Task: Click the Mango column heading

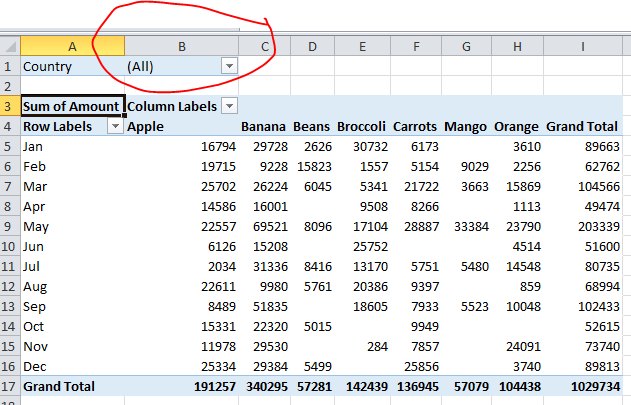Action: tap(466, 126)
